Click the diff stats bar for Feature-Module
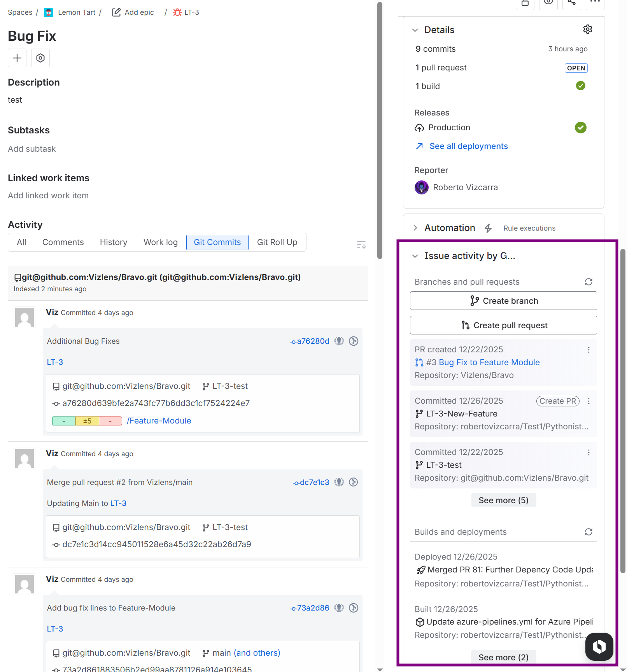This screenshot has width=627, height=672. [87, 421]
